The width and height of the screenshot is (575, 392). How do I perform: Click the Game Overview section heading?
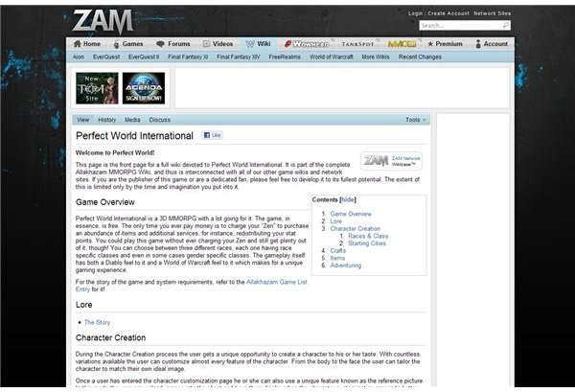click(105, 202)
